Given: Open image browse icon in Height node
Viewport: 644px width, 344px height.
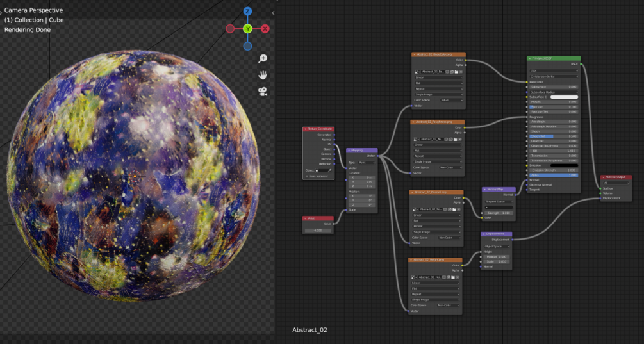Looking at the screenshot, I should click(413, 277).
